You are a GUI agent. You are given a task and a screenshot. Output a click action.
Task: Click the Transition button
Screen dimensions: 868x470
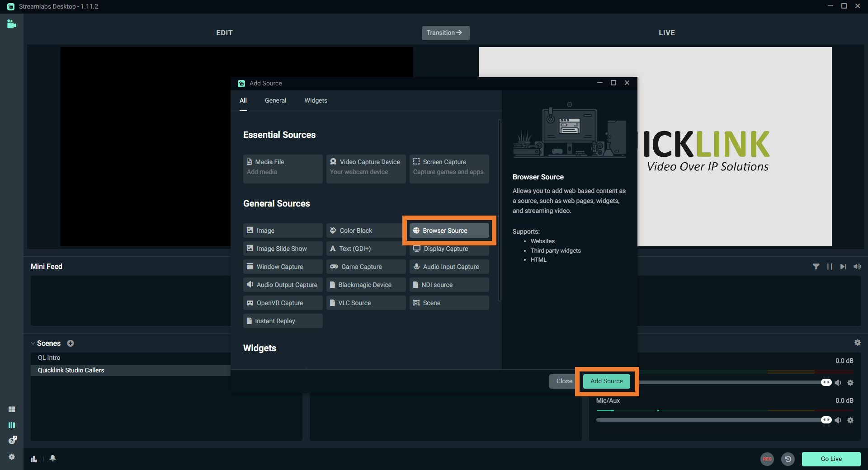click(445, 33)
